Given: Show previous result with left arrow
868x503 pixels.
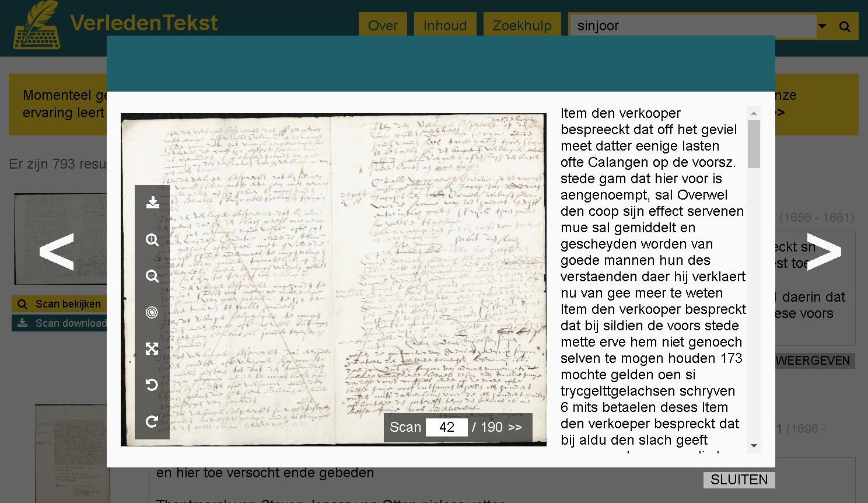Looking at the screenshot, I should (x=57, y=252).
